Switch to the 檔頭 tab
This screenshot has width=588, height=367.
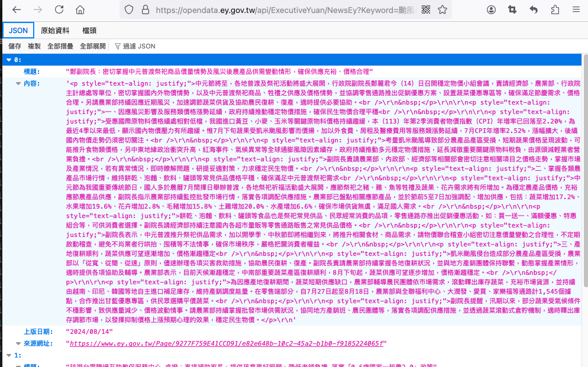pos(89,30)
